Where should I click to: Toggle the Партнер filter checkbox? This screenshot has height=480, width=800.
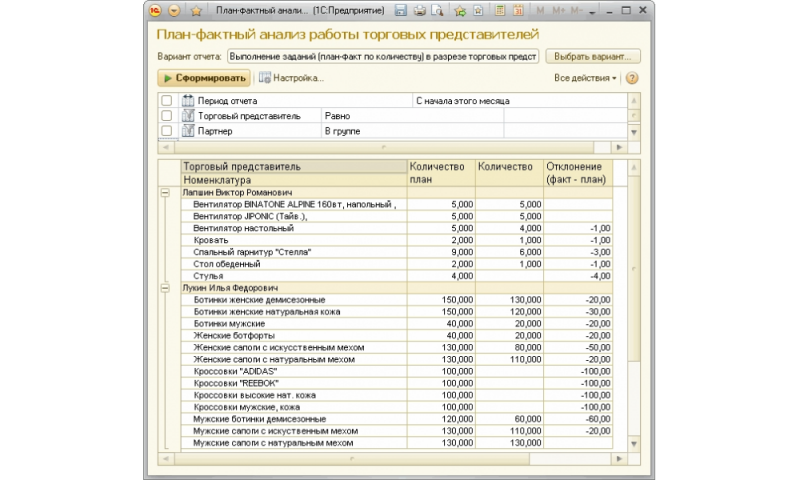click(166, 131)
